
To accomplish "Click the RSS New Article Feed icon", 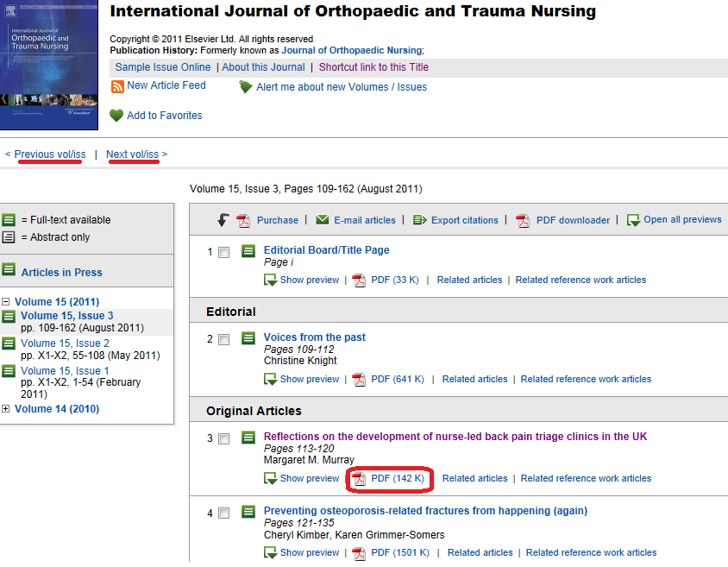I will pos(117,86).
